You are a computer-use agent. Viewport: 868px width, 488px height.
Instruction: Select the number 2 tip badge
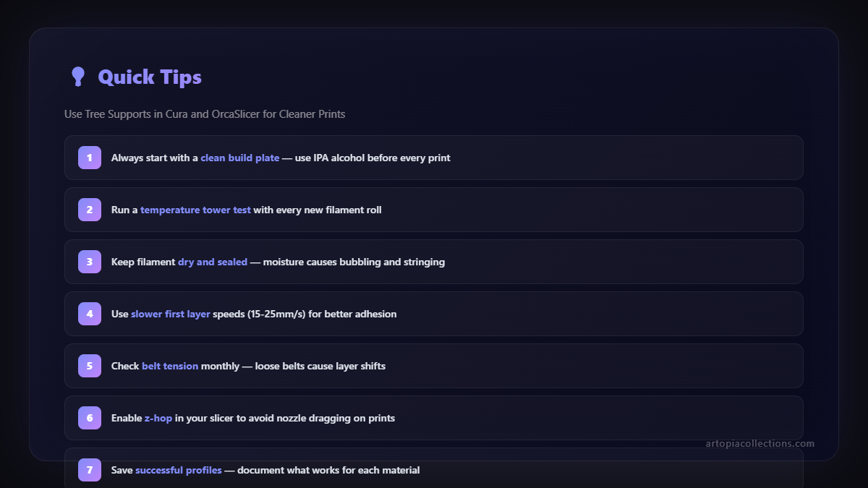(x=90, y=210)
